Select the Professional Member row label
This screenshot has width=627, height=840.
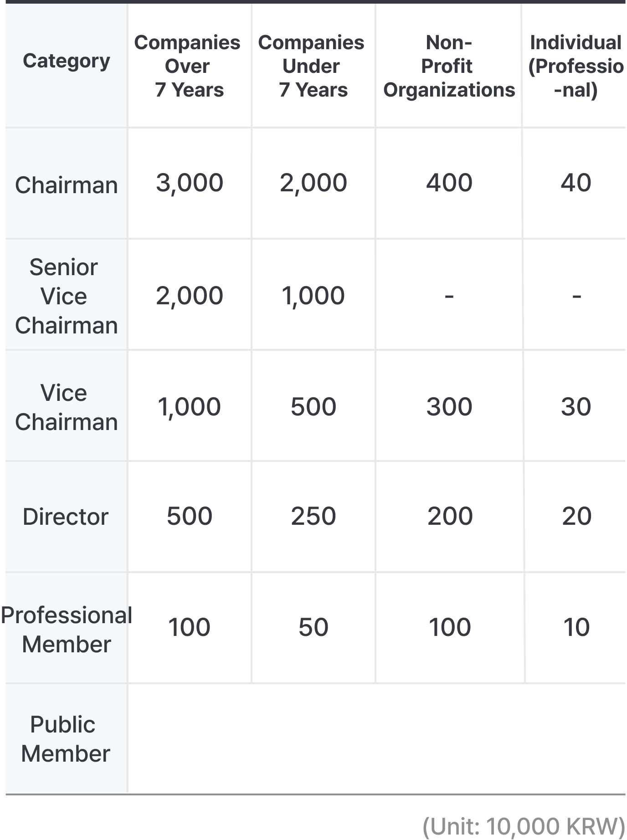tap(67, 630)
